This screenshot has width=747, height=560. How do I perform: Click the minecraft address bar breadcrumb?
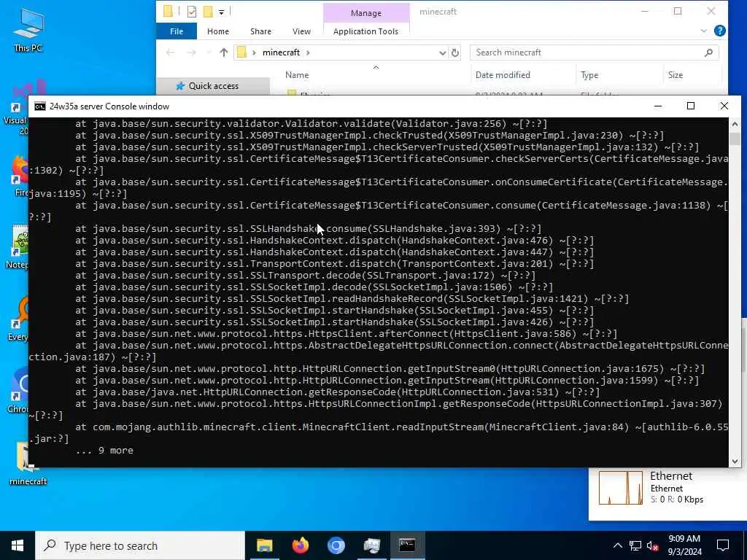click(281, 52)
